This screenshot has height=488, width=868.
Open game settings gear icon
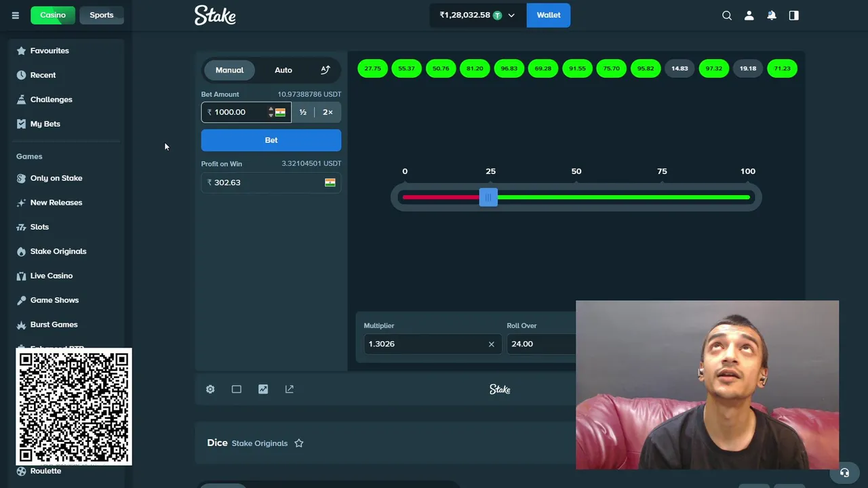point(210,389)
